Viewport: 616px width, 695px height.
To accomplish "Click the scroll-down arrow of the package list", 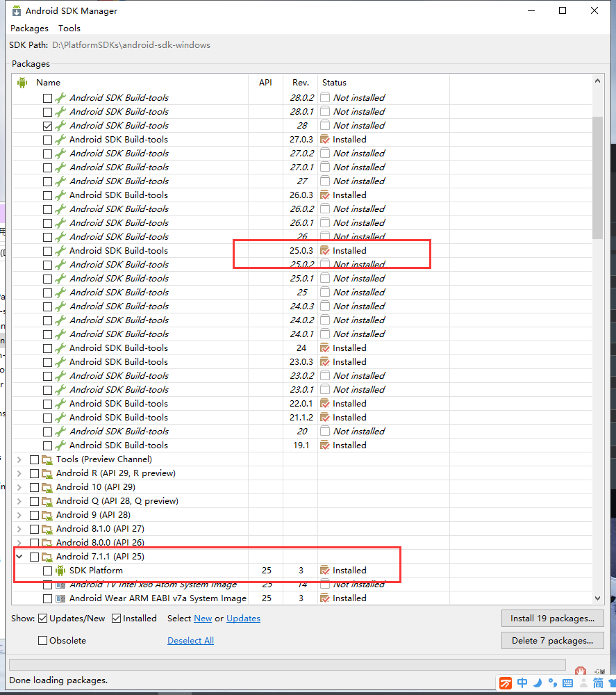I will [597, 598].
